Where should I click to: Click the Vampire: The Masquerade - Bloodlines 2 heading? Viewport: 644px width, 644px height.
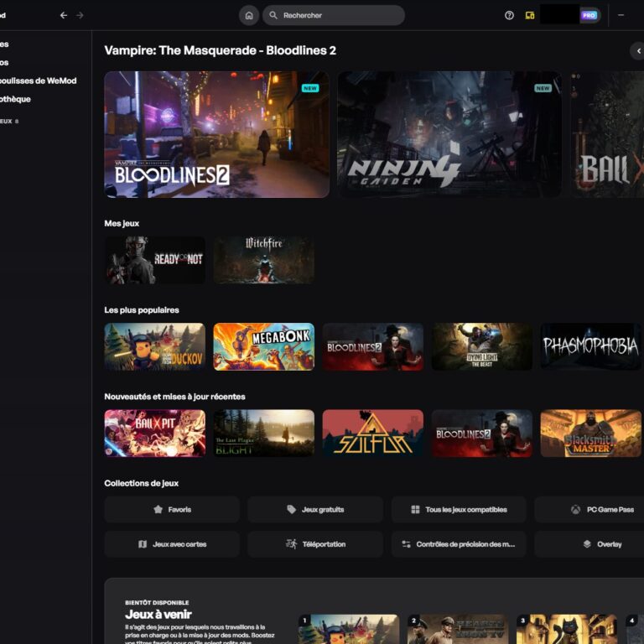click(x=221, y=50)
